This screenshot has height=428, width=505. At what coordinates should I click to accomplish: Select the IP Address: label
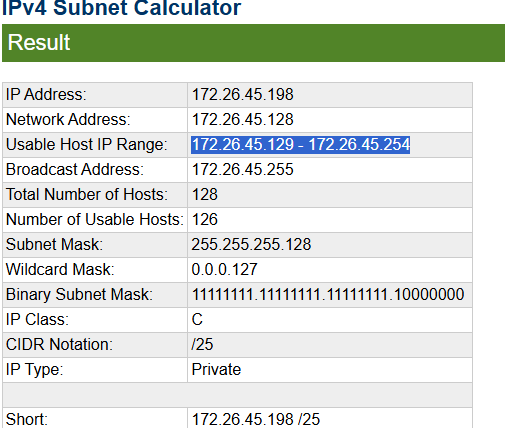pyautogui.click(x=46, y=94)
